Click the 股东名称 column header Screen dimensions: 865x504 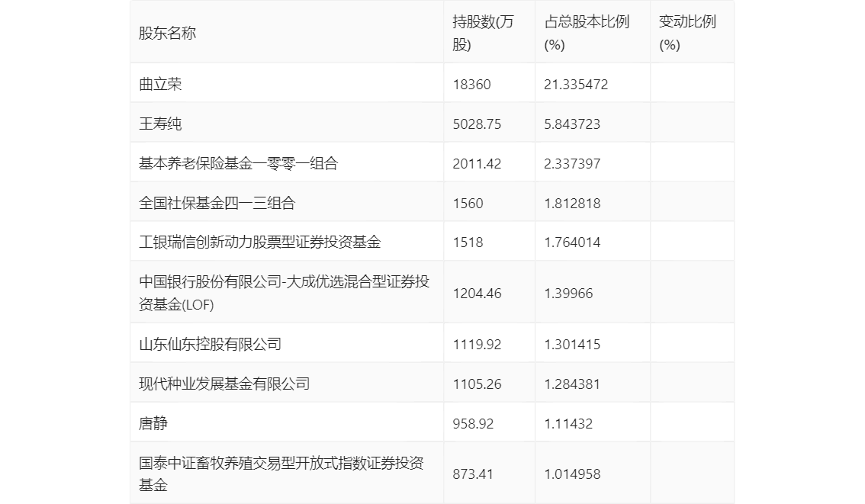coord(167,33)
